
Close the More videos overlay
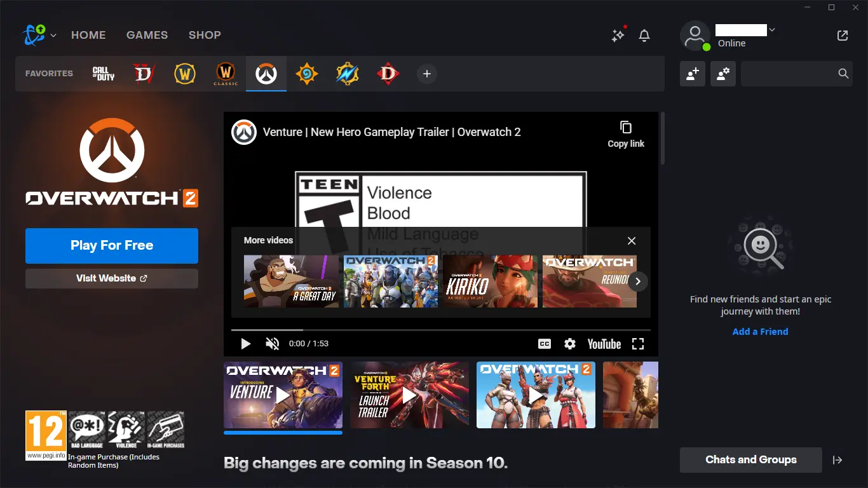632,241
